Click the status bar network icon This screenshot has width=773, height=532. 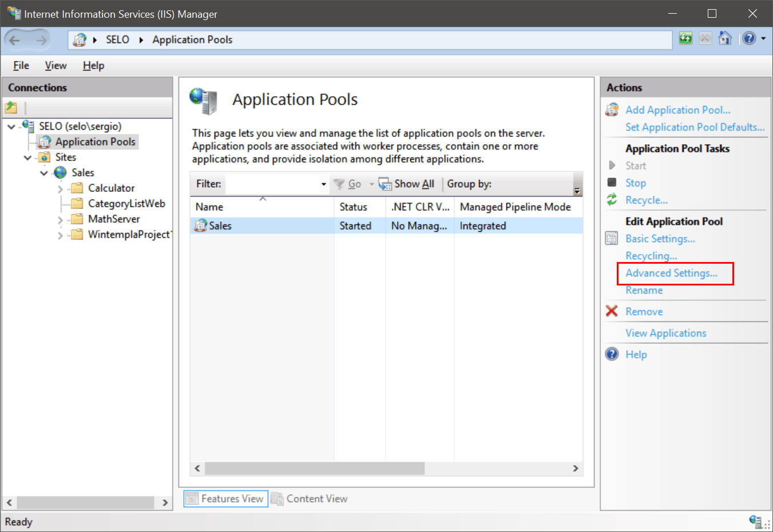coord(756,521)
